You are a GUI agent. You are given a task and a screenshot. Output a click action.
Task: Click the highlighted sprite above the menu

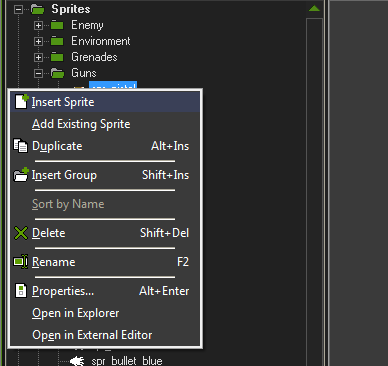(x=113, y=85)
